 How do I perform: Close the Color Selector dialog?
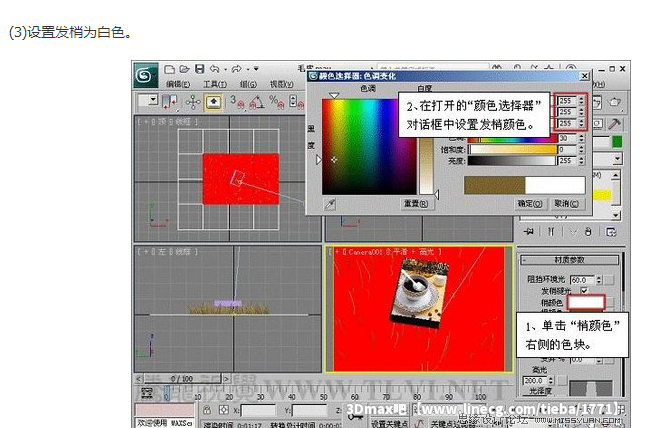(x=584, y=76)
